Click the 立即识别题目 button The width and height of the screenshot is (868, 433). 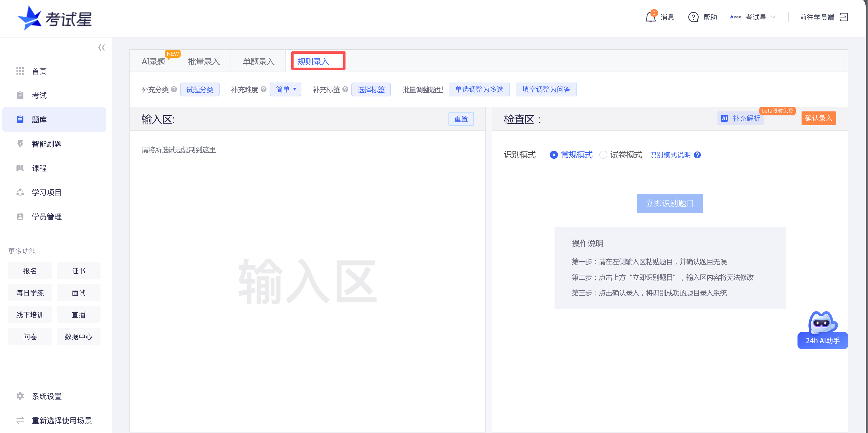[x=669, y=204]
